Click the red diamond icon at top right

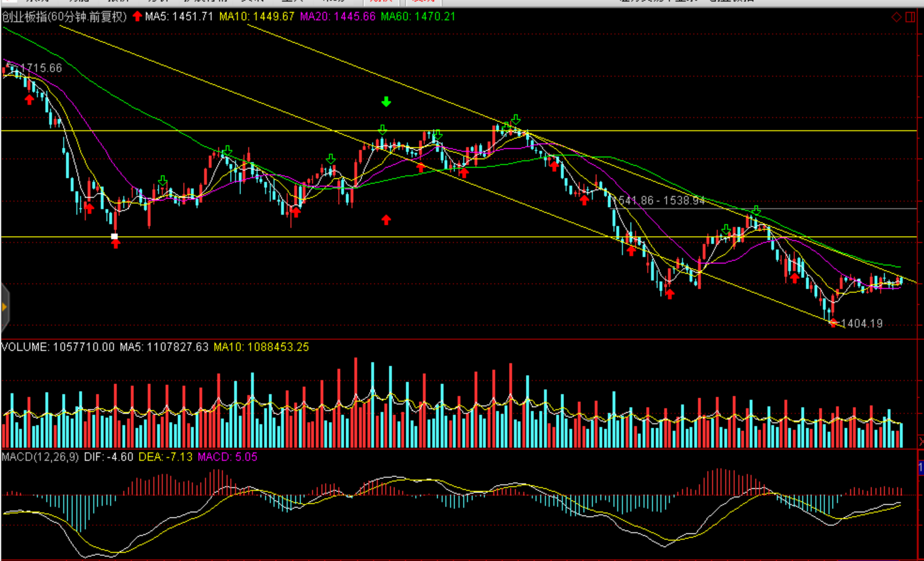click(x=897, y=17)
